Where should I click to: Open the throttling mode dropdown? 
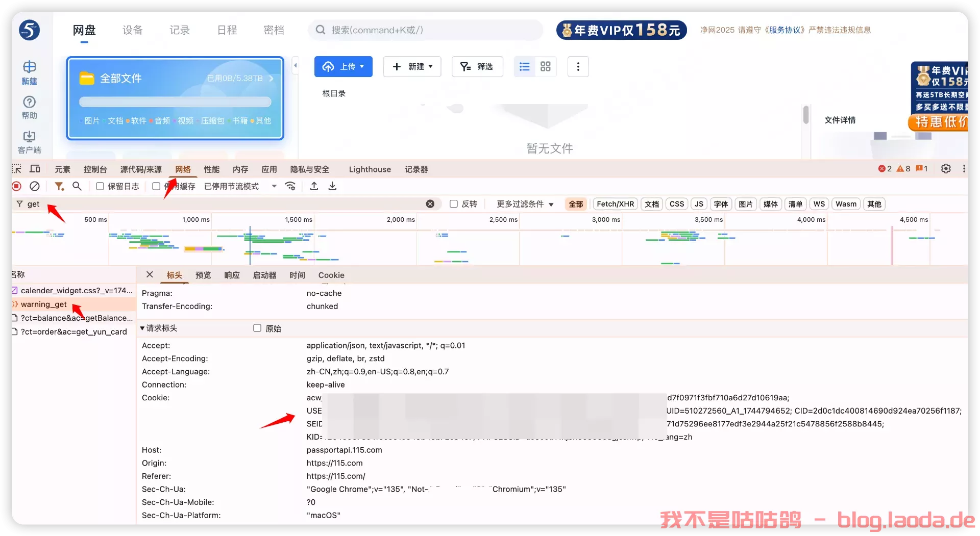(240, 186)
